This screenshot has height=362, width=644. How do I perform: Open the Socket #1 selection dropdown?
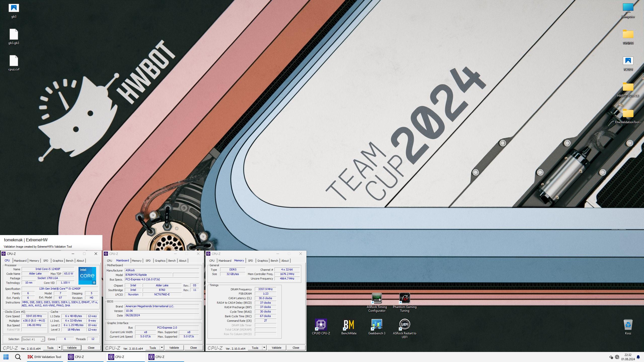[x=33, y=339]
